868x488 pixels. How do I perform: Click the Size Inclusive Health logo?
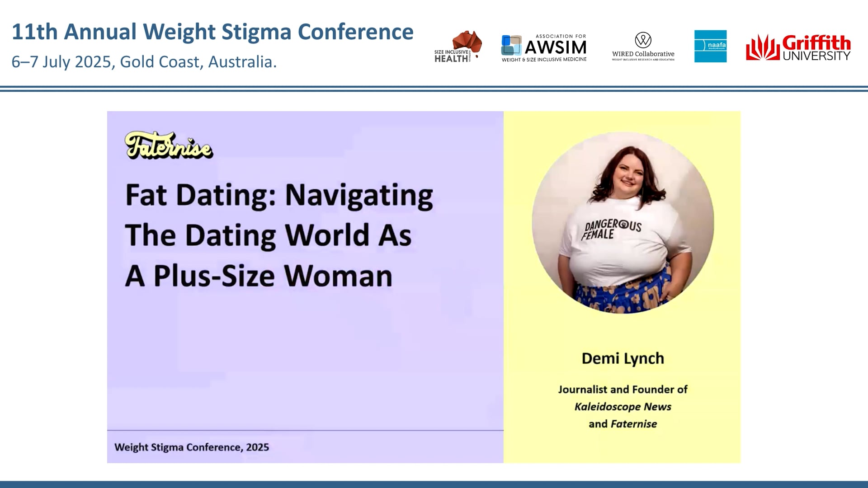[x=457, y=47]
